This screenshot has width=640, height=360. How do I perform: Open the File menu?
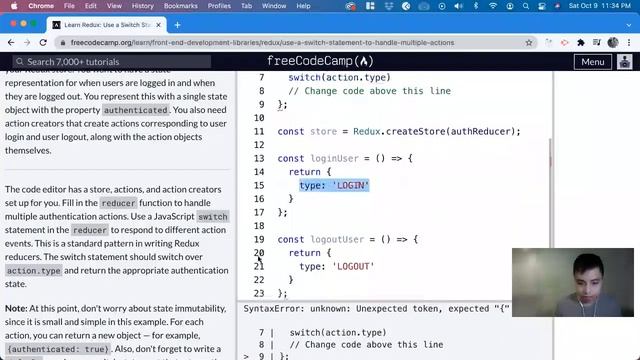tap(69, 6)
